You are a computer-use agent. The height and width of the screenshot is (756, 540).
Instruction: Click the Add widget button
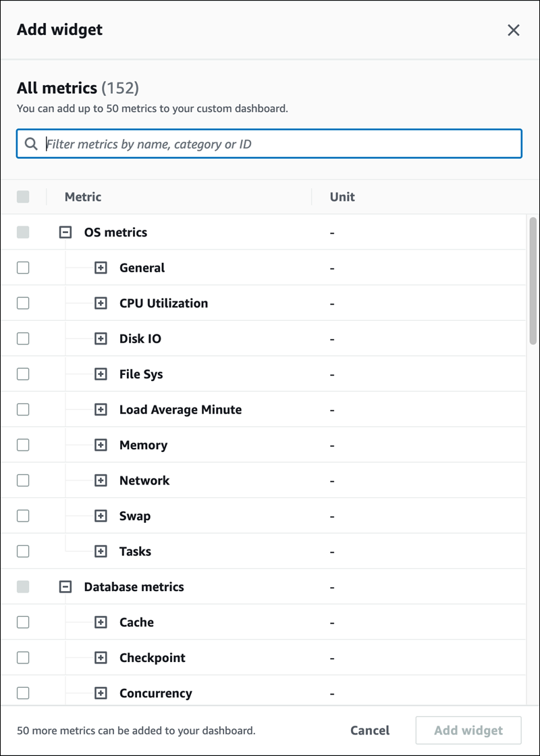click(468, 730)
